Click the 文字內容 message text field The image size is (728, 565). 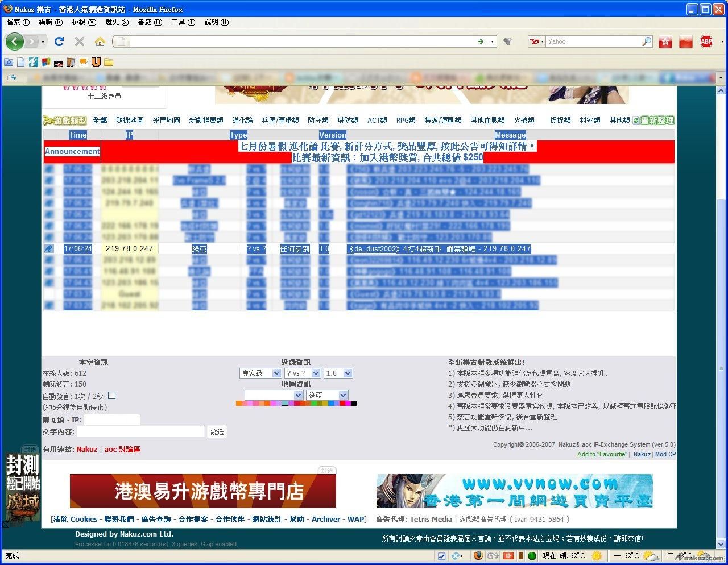[140, 431]
